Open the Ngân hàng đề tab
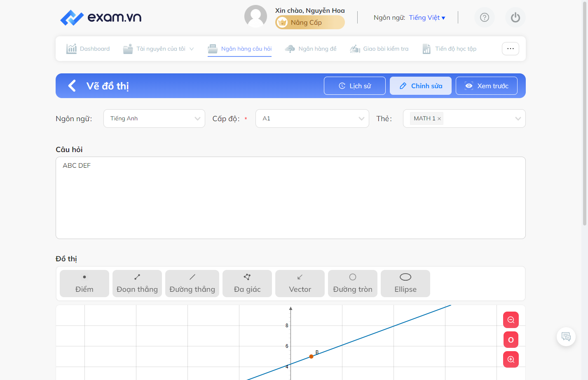Screen dimensions: 588x380 (x=311, y=49)
